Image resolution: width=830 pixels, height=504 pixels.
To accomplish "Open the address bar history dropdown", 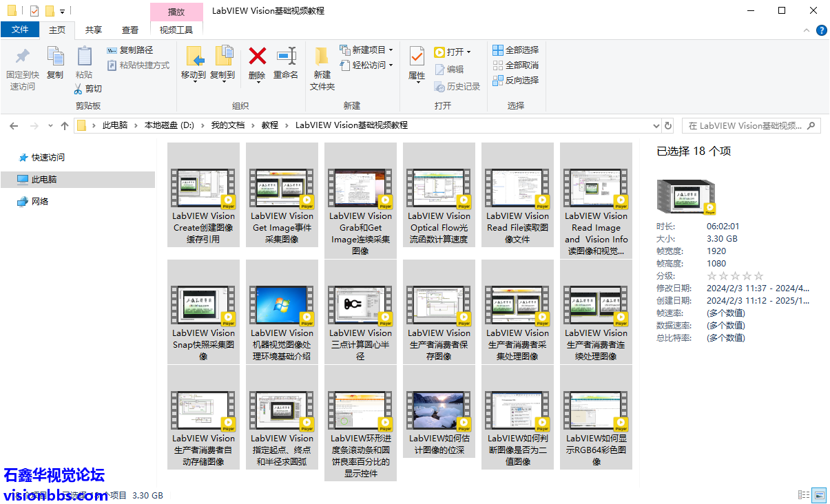I will coord(656,126).
